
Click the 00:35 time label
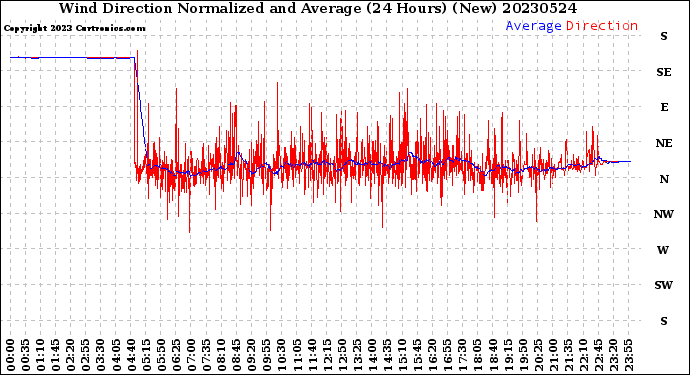pyautogui.click(x=26, y=355)
